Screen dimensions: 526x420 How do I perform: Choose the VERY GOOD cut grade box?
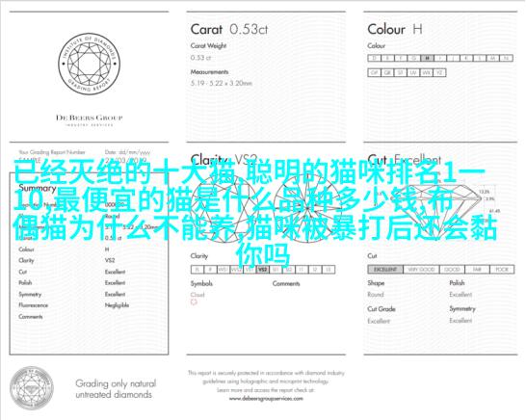[x=421, y=270]
